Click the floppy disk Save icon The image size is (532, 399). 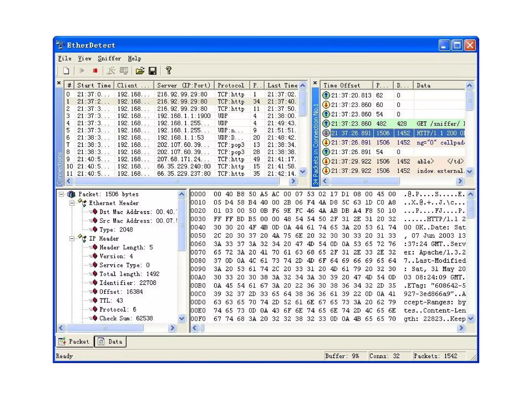point(152,71)
